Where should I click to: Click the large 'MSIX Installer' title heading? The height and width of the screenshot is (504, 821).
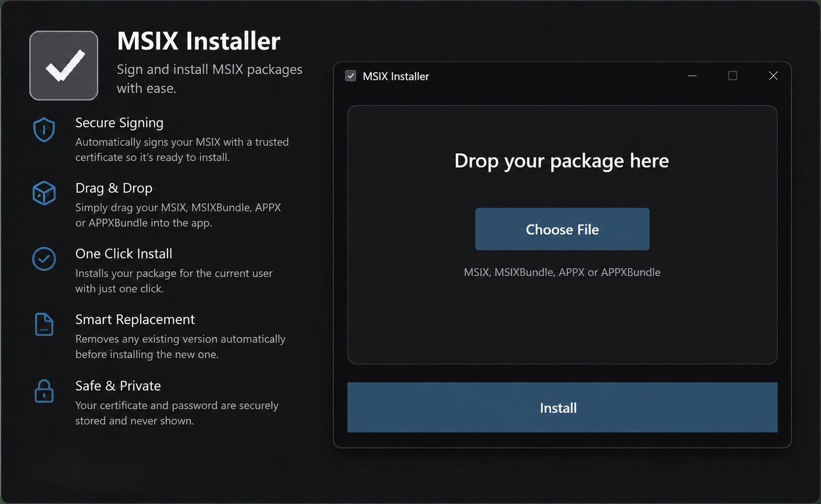point(198,41)
